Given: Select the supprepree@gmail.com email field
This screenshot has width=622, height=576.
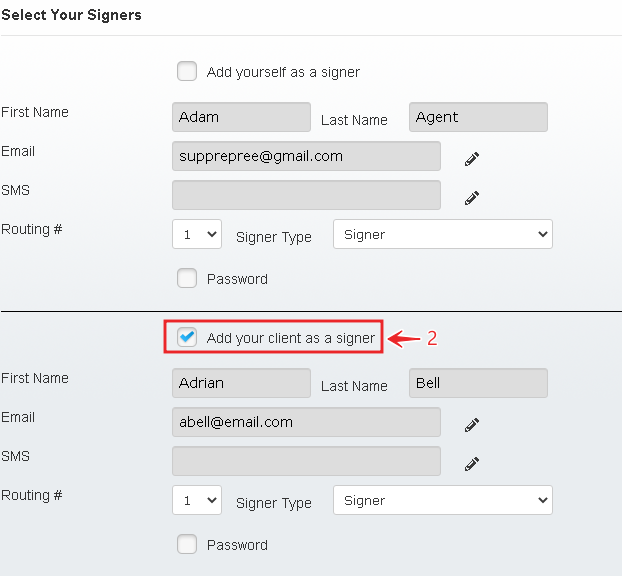Looking at the screenshot, I should (x=306, y=156).
